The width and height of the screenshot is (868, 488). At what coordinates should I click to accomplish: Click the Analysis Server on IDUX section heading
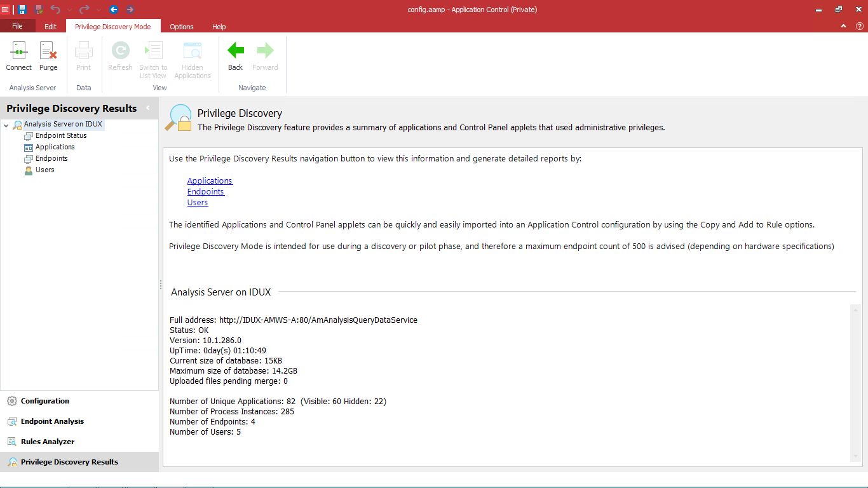pos(221,292)
